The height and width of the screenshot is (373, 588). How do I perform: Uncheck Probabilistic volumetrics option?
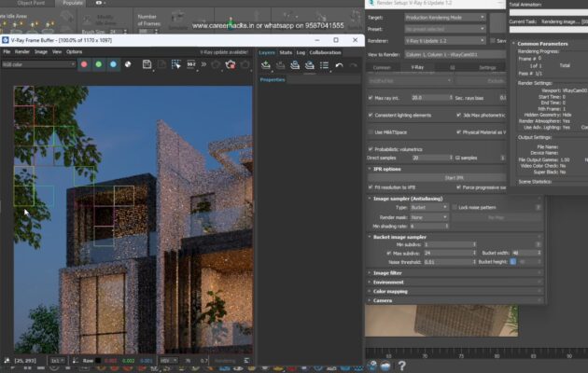[x=371, y=148]
